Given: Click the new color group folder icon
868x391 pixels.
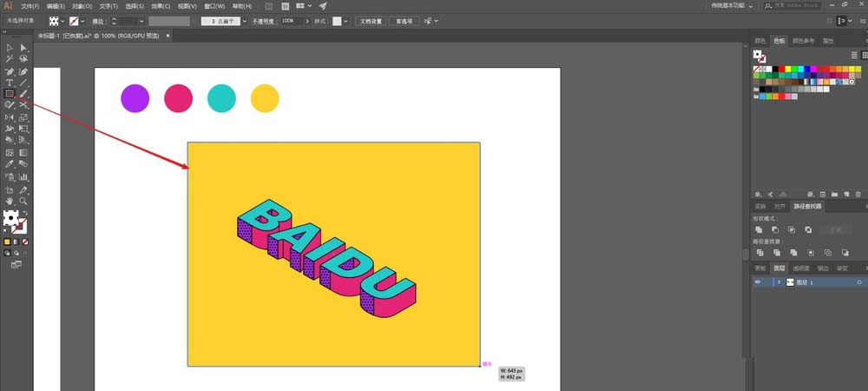Looking at the screenshot, I should click(834, 195).
